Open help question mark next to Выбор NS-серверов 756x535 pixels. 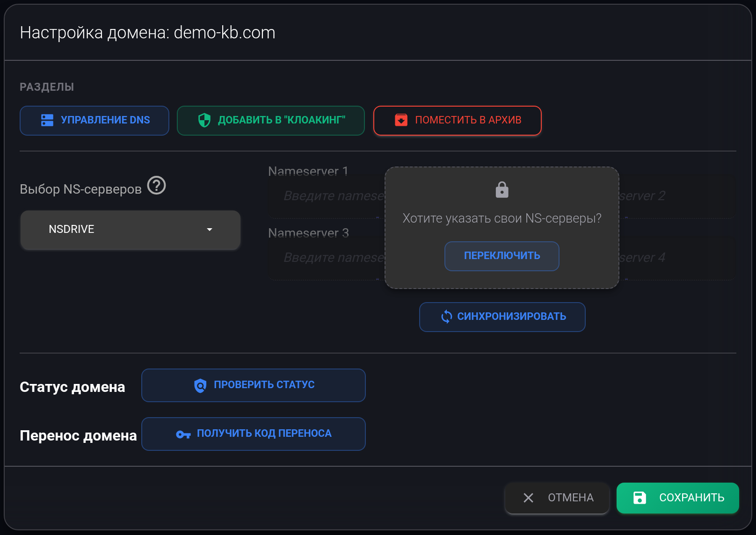(157, 185)
